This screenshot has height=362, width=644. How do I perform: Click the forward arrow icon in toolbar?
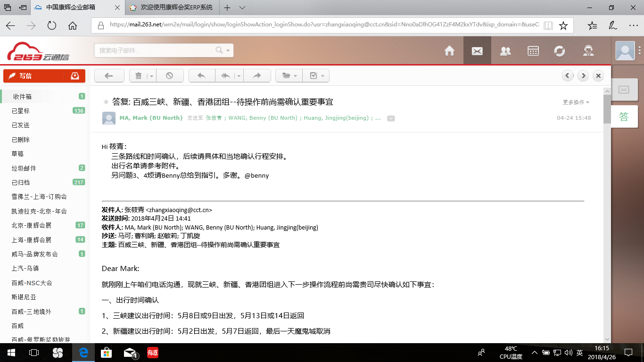[257, 75]
